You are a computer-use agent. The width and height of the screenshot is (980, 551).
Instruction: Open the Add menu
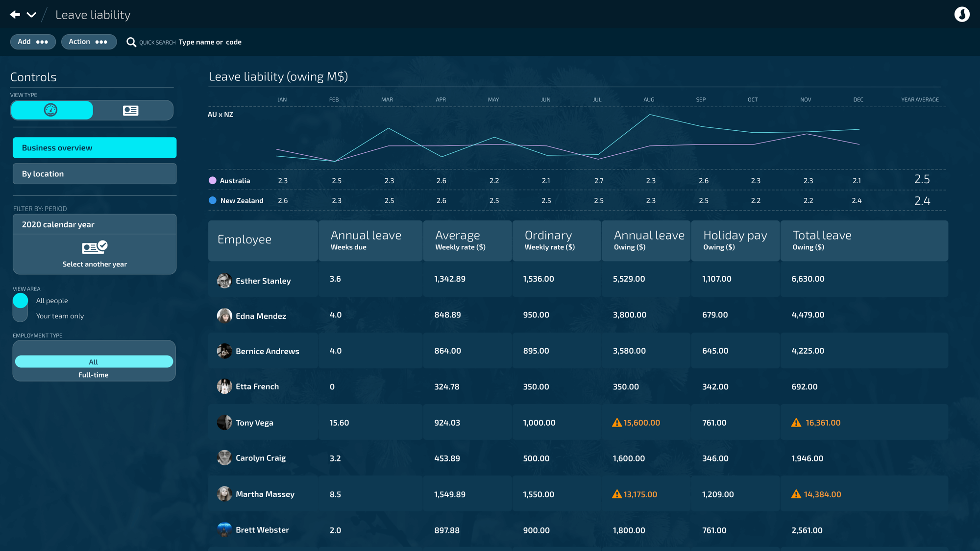pos(33,42)
